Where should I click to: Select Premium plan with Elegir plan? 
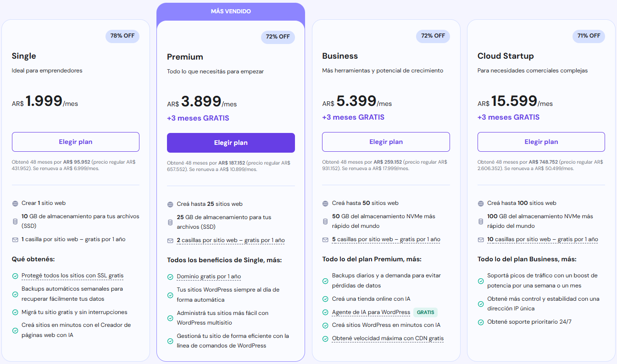[231, 143]
